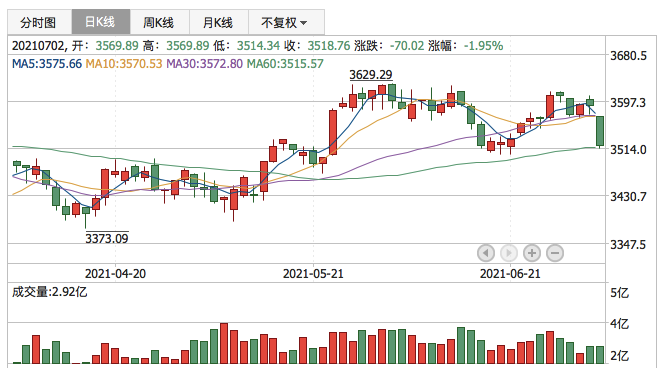Click the 3629.29 high price label
This screenshot has height=379, width=664.
click(x=371, y=75)
